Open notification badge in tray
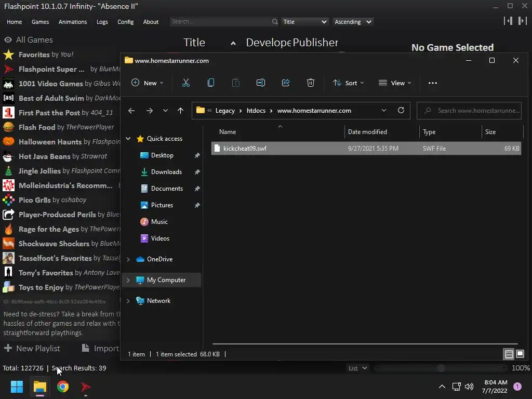This screenshot has width=532, height=399. (517, 387)
